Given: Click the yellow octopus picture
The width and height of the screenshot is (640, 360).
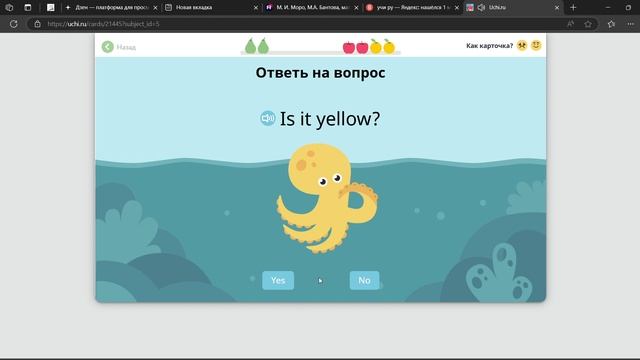Looking at the screenshot, I should 327,198.
